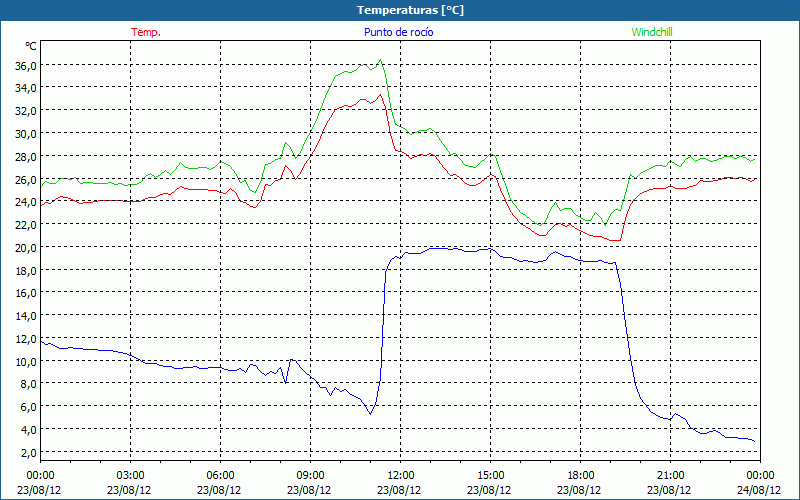Image resolution: width=800 pixels, height=500 pixels.
Task: Click the 24/08/12 date label
Action: point(759,490)
